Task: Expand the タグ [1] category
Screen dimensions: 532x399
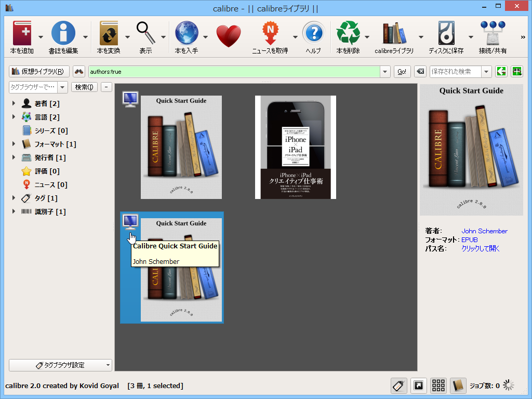Action: [x=14, y=198]
